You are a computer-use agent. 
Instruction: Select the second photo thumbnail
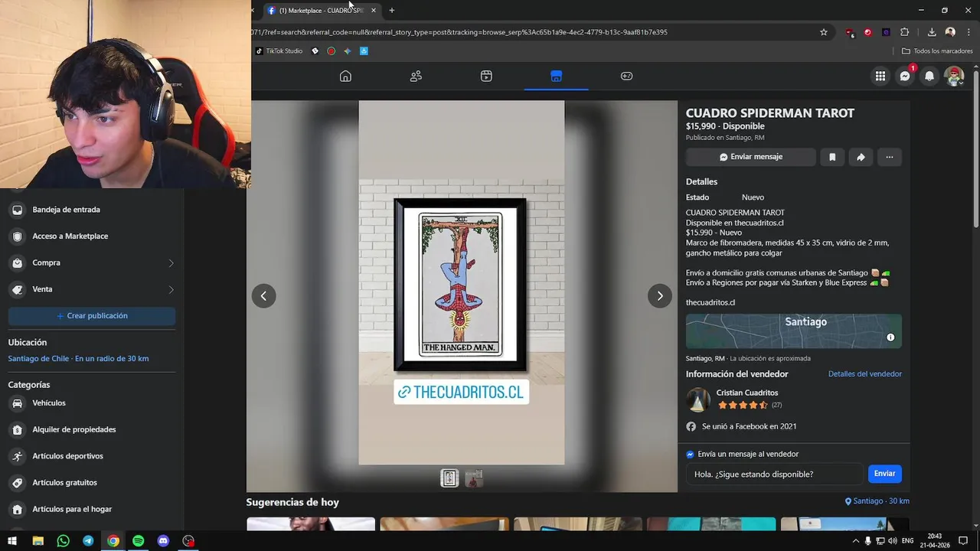tap(474, 478)
